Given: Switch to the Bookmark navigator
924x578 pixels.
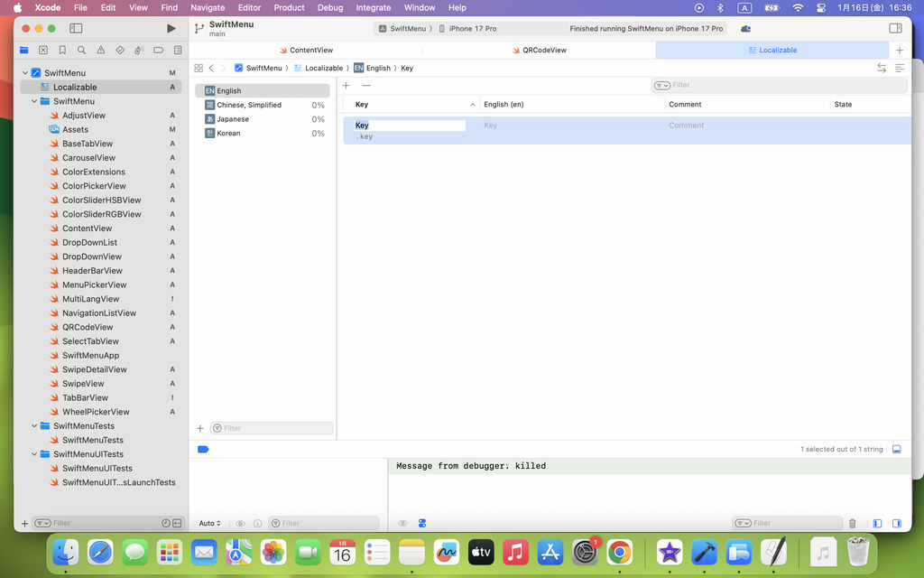Looking at the screenshot, I should (62, 50).
